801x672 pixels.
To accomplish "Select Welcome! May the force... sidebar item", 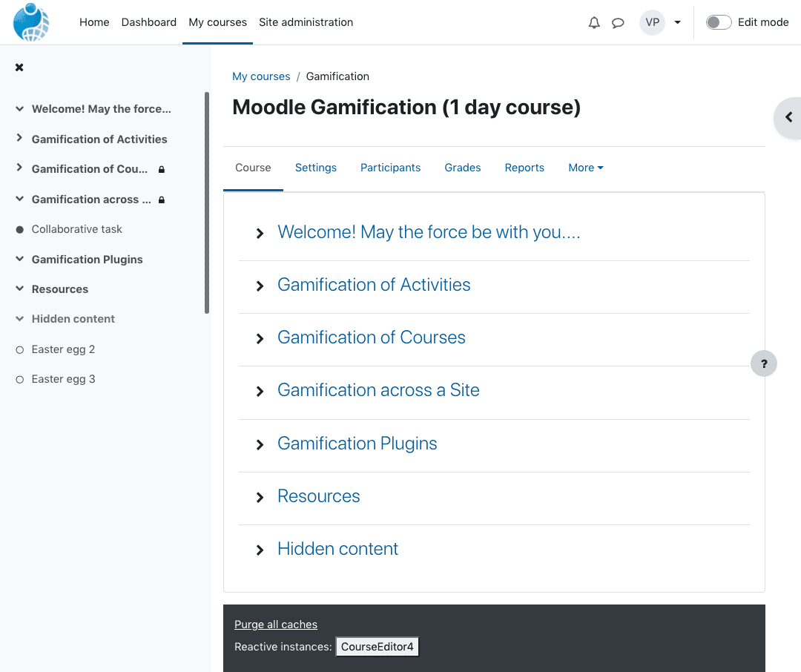I will click(x=101, y=108).
